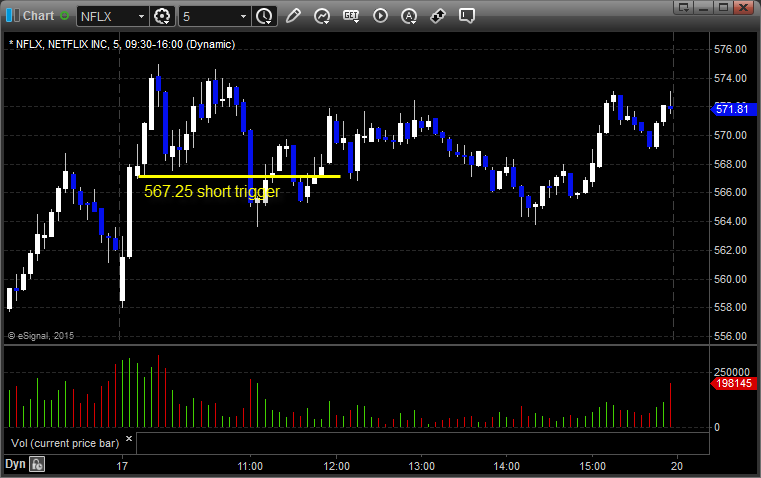
Task: Click the blue chart window bars icon
Action: click(13, 16)
